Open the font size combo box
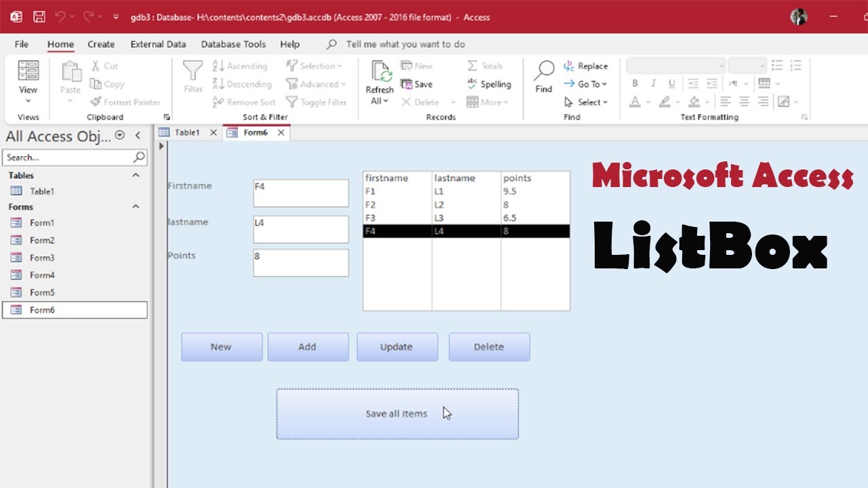This screenshot has width=868, height=488. click(747, 66)
